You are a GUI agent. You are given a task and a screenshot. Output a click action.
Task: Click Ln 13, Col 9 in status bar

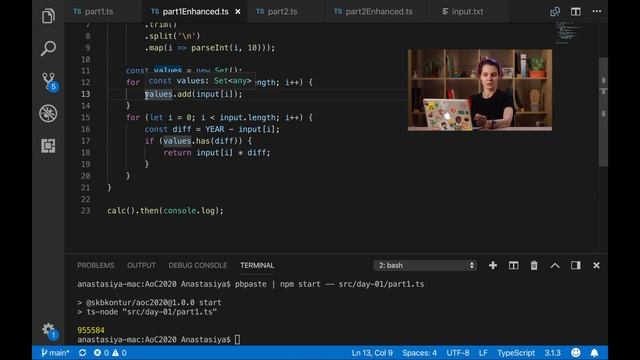coord(372,353)
